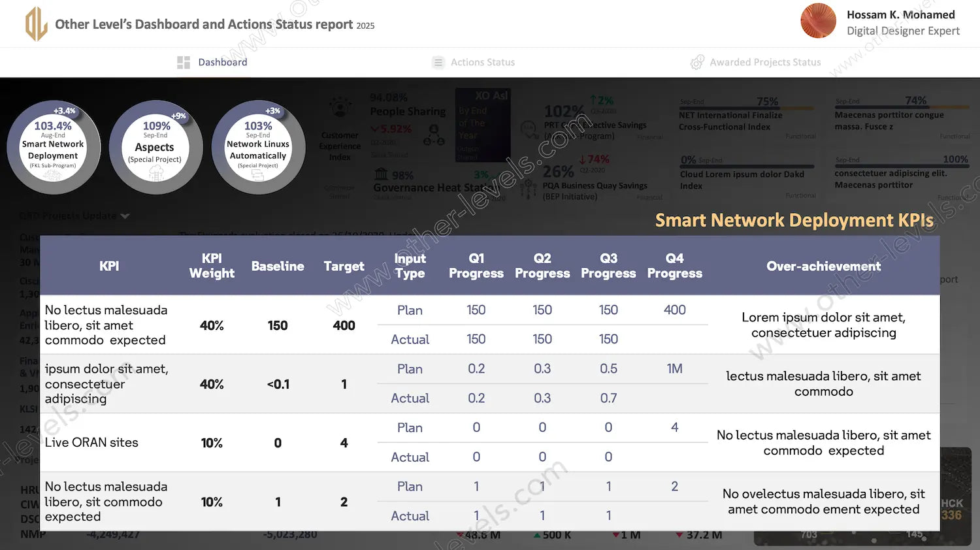Expand the Projects Update dropdown chevron
Screen dimensions: 980x550
125,216
